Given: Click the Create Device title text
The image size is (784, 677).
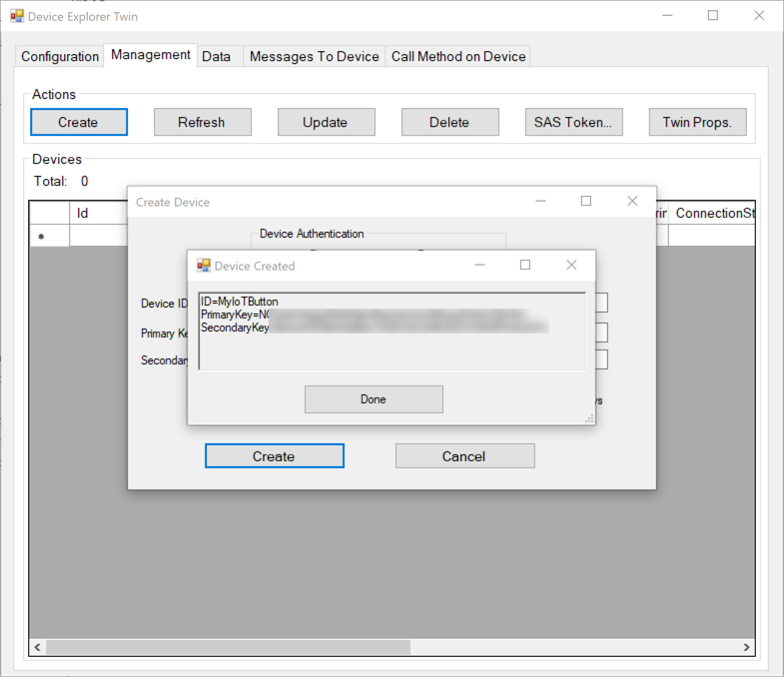Looking at the screenshot, I should [x=173, y=203].
